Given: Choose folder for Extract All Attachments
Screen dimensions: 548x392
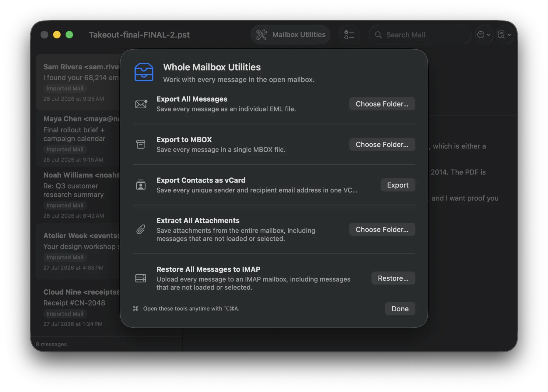Looking at the screenshot, I should pyautogui.click(x=382, y=229).
